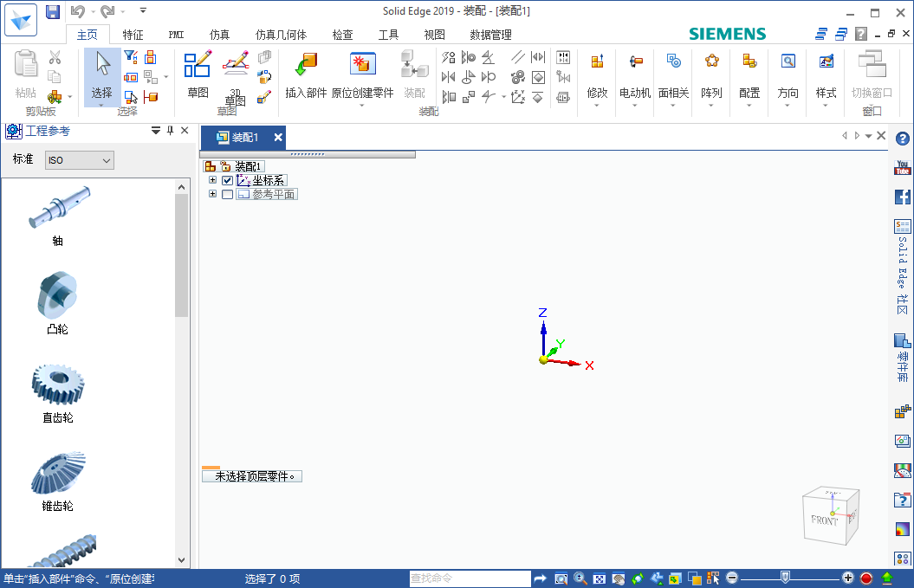Open the 电动机 motor tool

[x=635, y=78]
